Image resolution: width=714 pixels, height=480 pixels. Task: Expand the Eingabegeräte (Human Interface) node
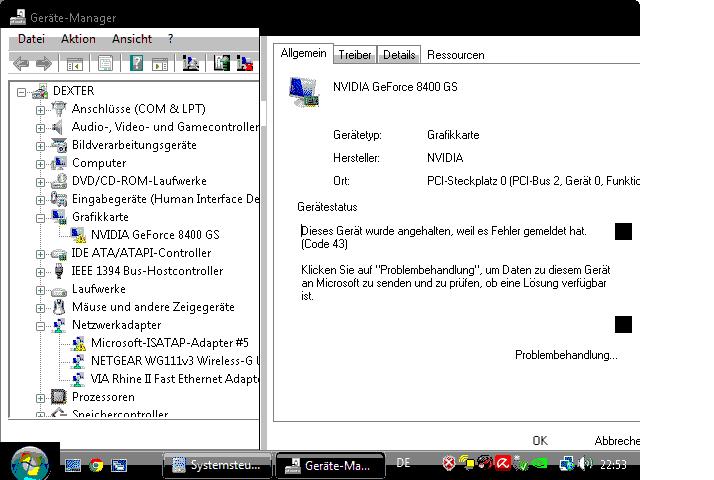click(x=41, y=200)
